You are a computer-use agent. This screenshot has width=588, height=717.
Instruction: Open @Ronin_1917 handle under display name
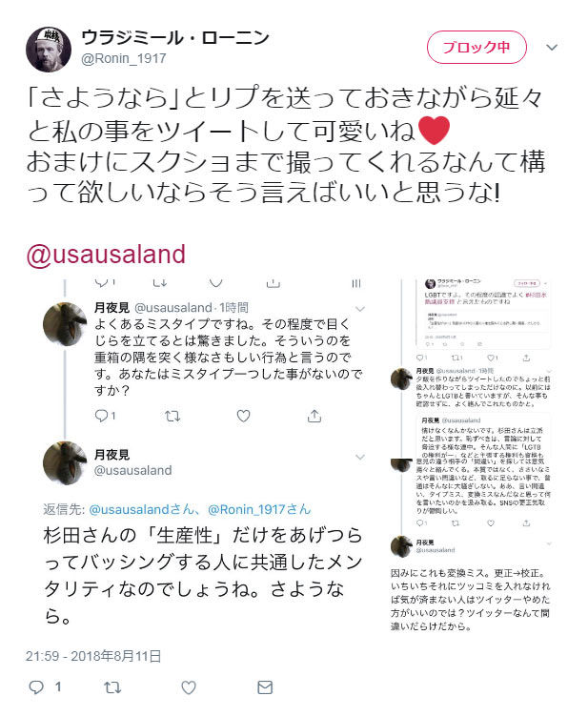(x=124, y=58)
